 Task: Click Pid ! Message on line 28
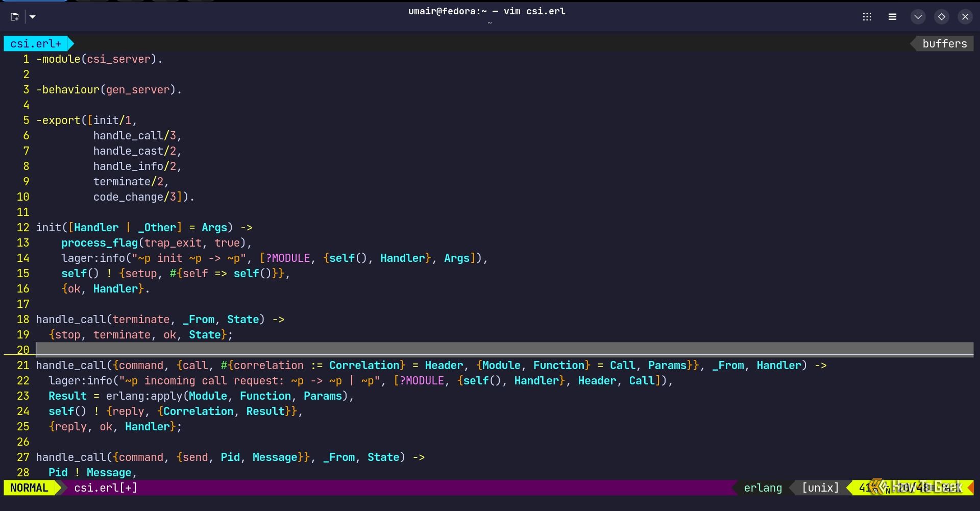click(x=90, y=473)
